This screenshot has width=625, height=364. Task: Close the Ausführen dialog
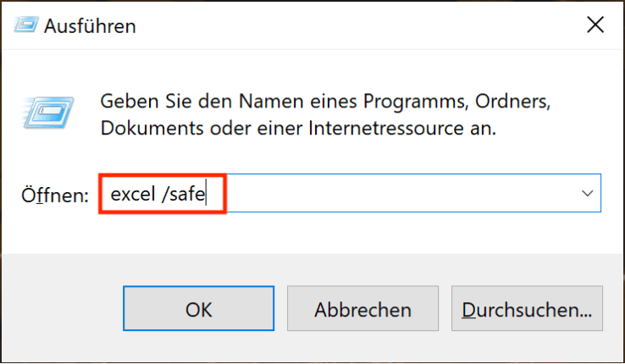click(x=595, y=25)
